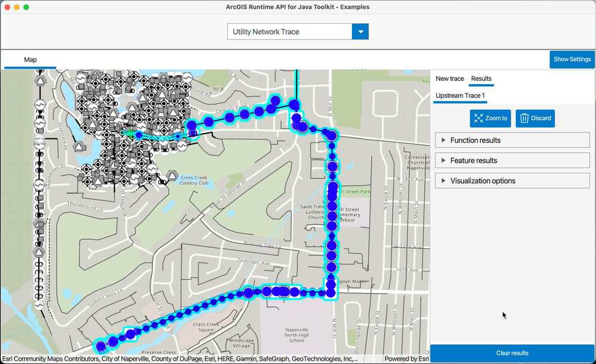
Task: Select the Results tab
Action: pos(481,78)
